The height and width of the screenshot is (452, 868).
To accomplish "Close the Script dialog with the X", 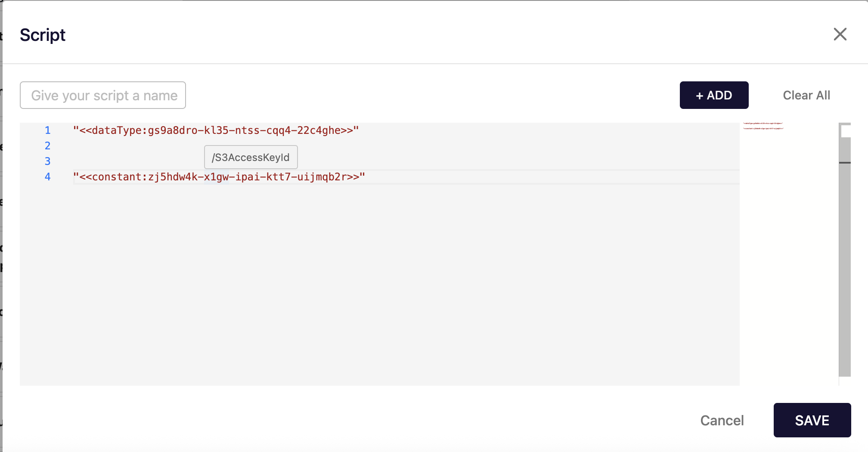I will pos(840,34).
